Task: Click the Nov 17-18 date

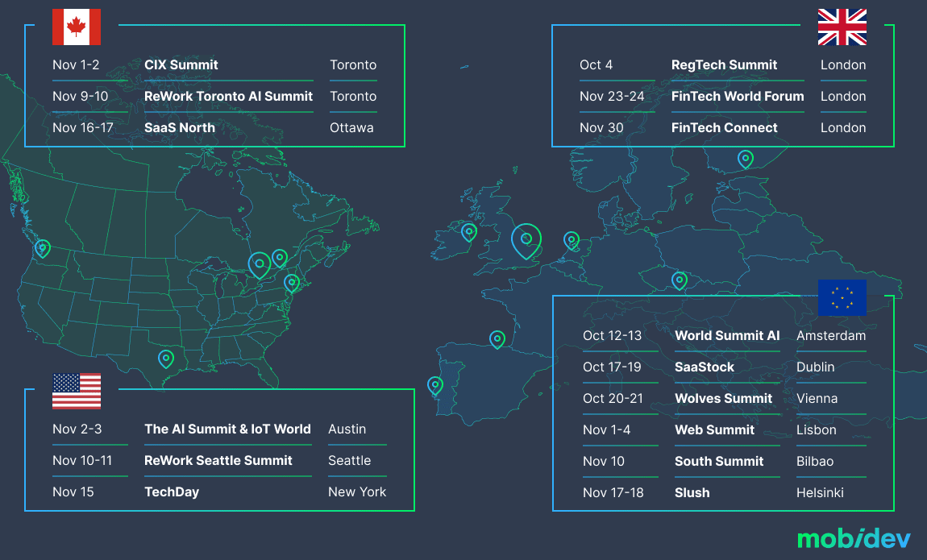Action: (x=613, y=492)
